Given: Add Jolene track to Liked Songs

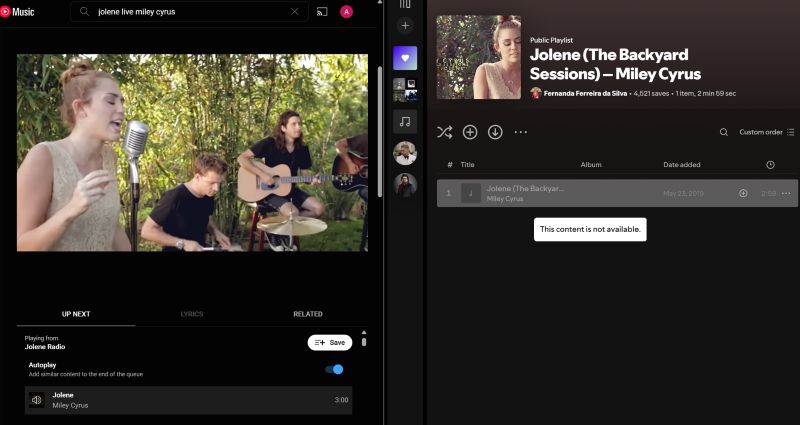Looking at the screenshot, I should coord(743,193).
